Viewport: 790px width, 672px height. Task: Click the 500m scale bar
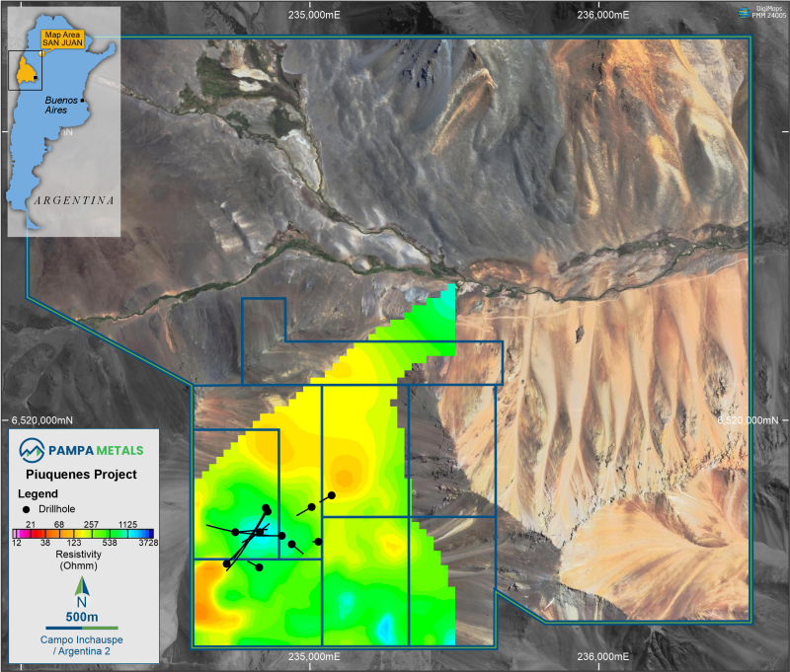pos(82,627)
